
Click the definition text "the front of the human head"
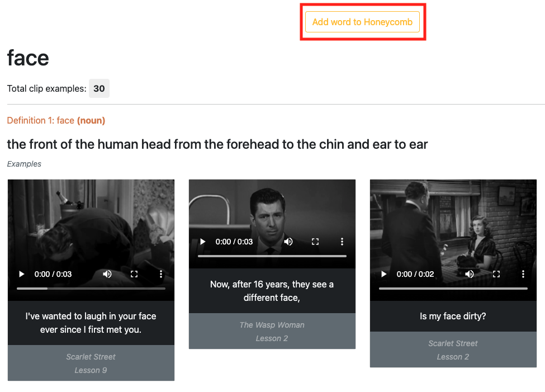point(217,144)
